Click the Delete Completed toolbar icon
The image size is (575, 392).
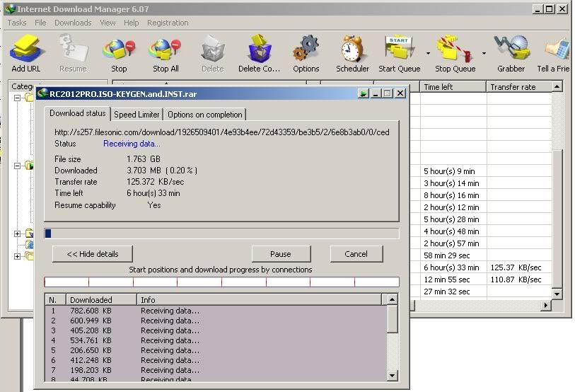[x=260, y=48]
